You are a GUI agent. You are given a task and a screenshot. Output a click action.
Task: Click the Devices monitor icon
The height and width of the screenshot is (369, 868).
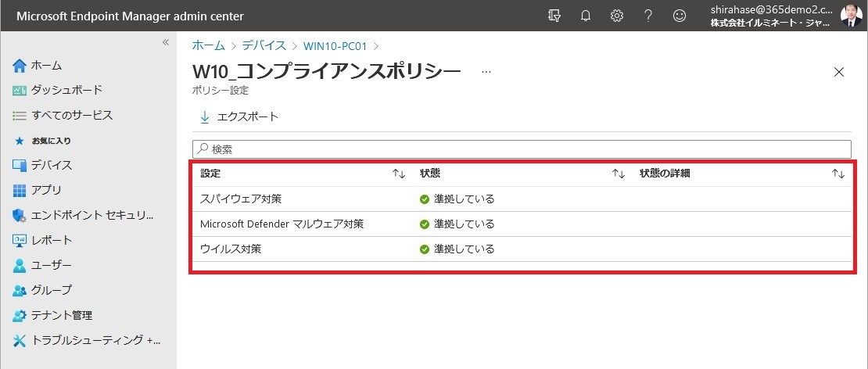(20, 166)
